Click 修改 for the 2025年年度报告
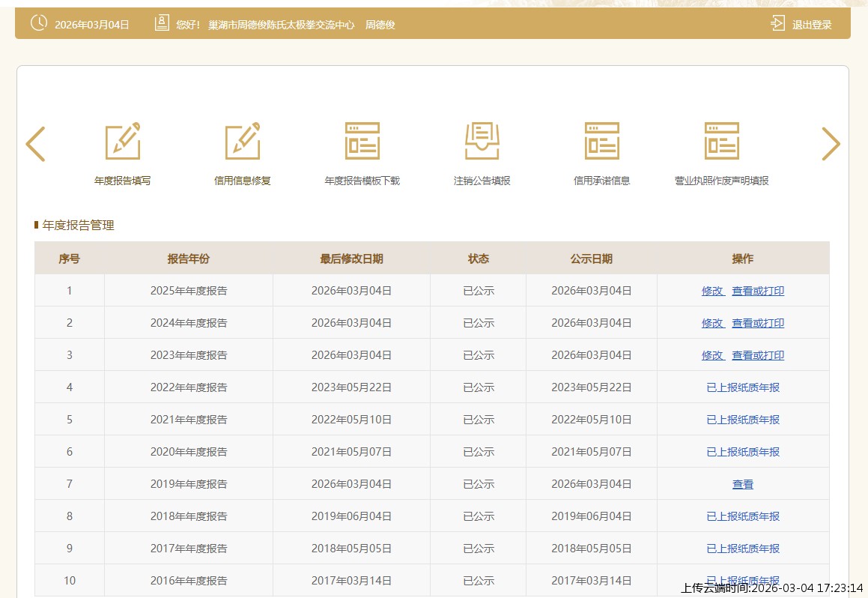Screen dimensions: 868x598 point(712,291)
